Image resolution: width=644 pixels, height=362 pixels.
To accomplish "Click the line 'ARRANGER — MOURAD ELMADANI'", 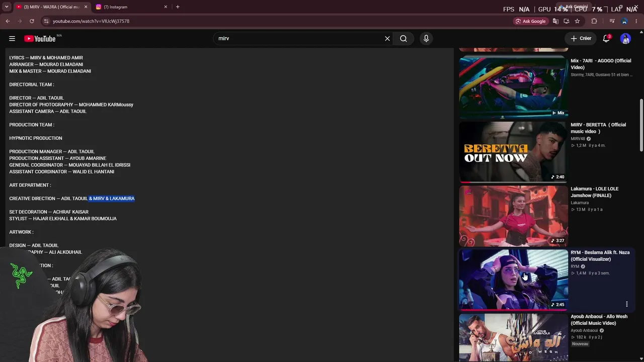I will pos(46,64).
